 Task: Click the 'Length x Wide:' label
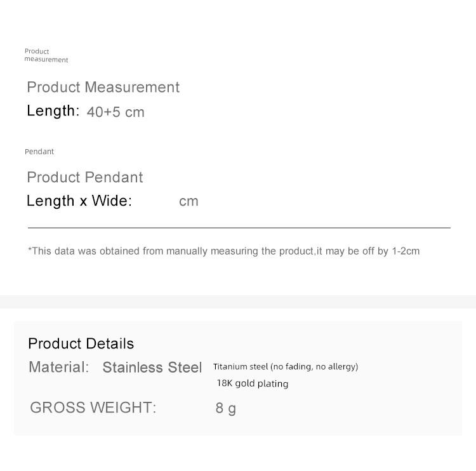(x=79, y=201)
